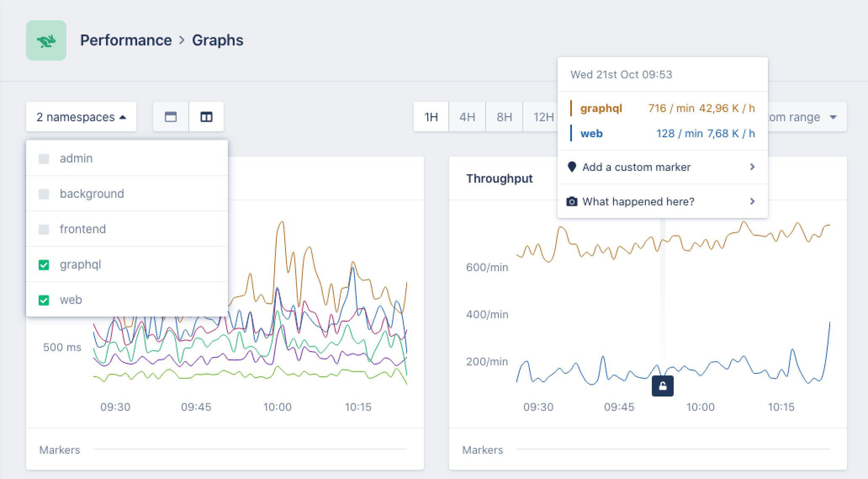
Task: Check the background namespace
Action: (44, 194)
